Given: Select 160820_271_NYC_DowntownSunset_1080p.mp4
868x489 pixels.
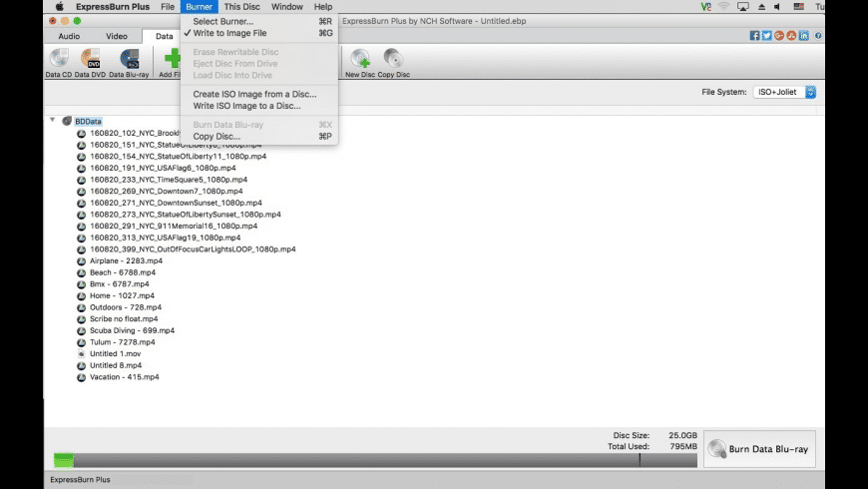Looking at the screenshot, I should (176, 203).
